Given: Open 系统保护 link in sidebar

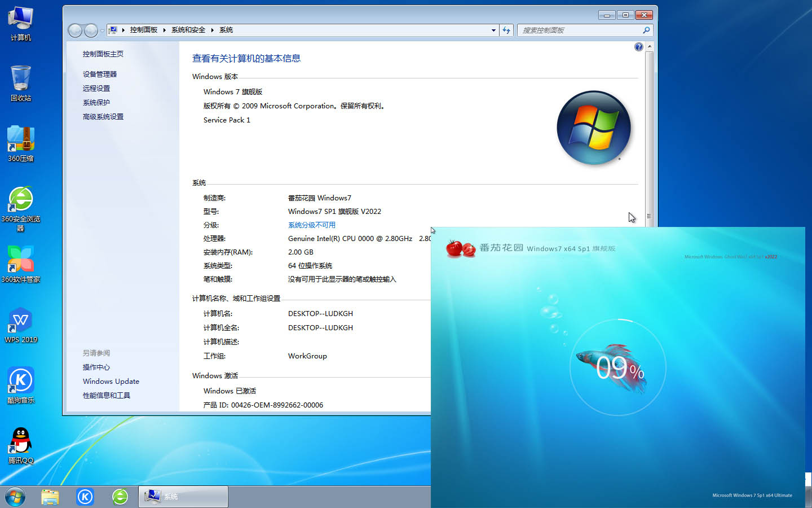Looking at the screenshot, I should pos(96,102).
